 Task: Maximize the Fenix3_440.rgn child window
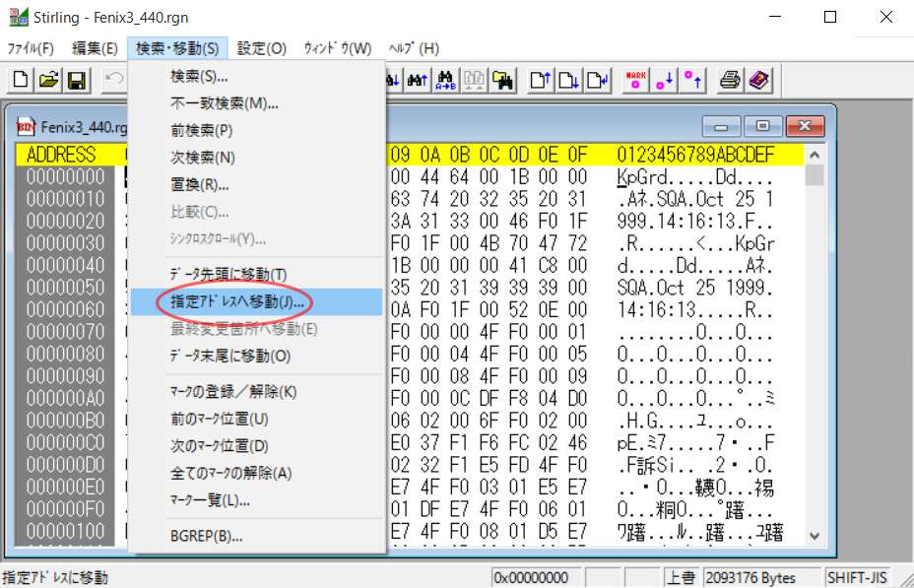pyautogui.click(x=762, y=126)
